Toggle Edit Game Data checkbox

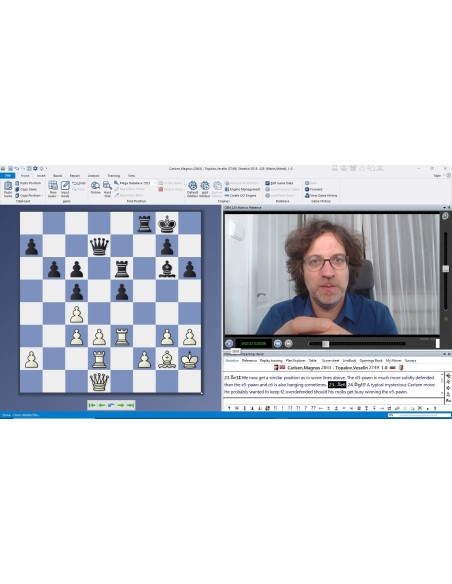[267, 183]
